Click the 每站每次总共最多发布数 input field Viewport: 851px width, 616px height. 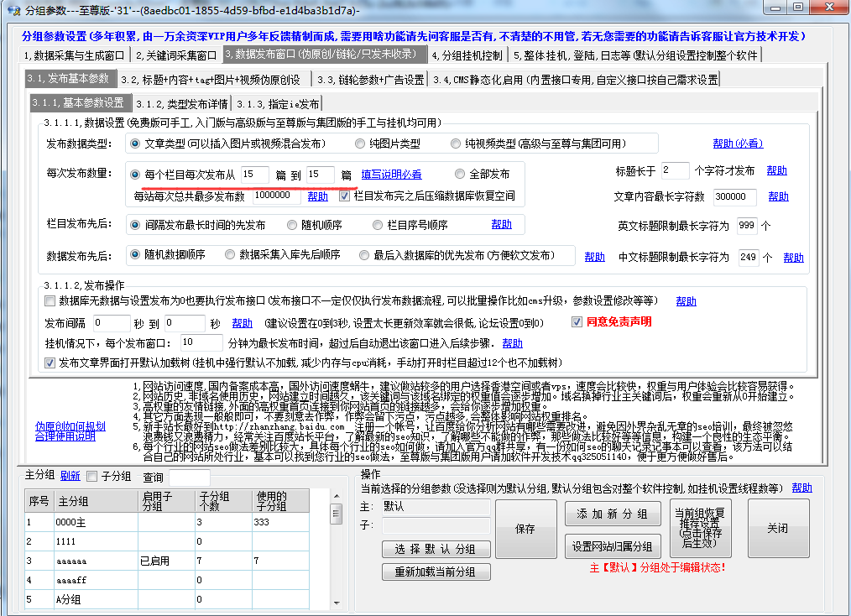tap(277, 196)
